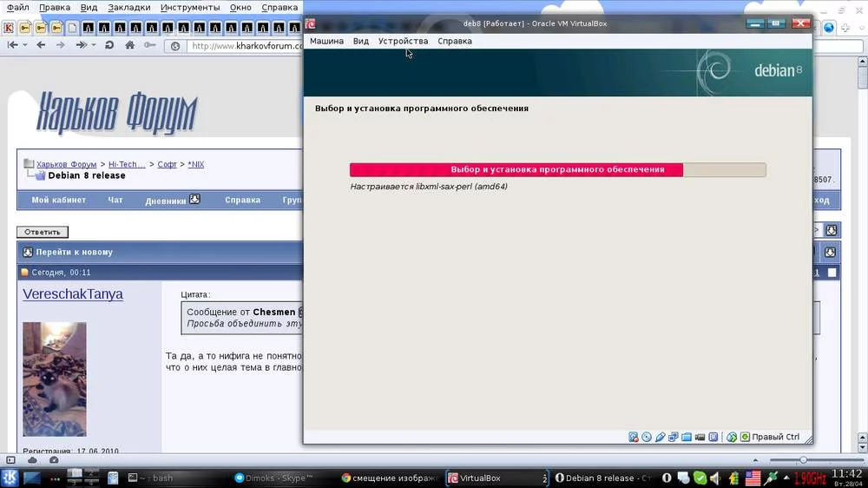This screenshot has height=488, width=868.
Task: Click Opera's fast forward button
Action: pos(82,45)
